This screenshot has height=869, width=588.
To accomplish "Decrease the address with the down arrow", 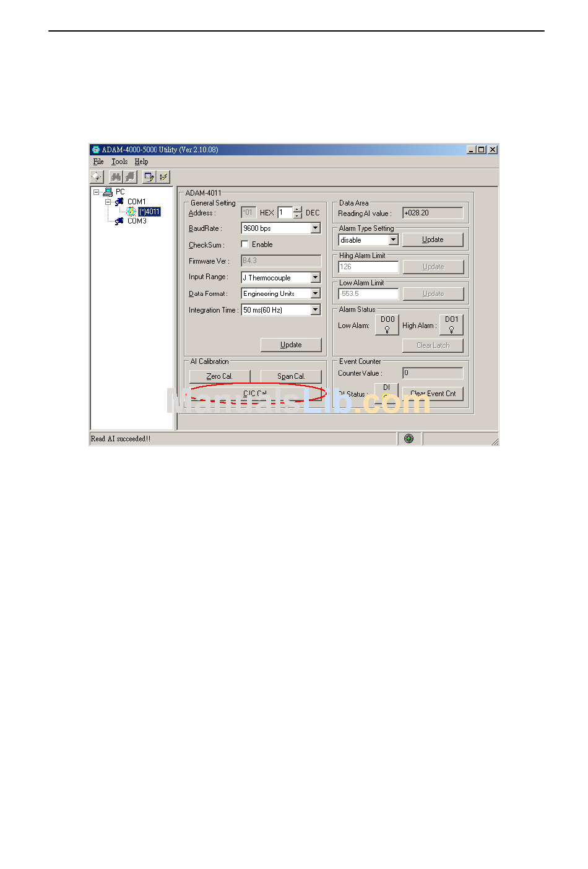I will click(298, 215).
